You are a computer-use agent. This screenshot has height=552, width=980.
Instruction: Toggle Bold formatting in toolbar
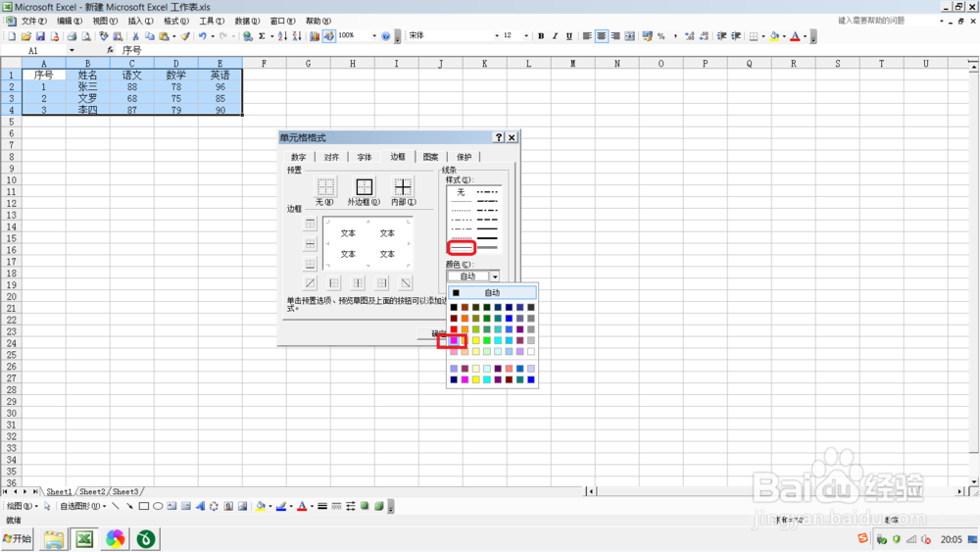(541, 36)
